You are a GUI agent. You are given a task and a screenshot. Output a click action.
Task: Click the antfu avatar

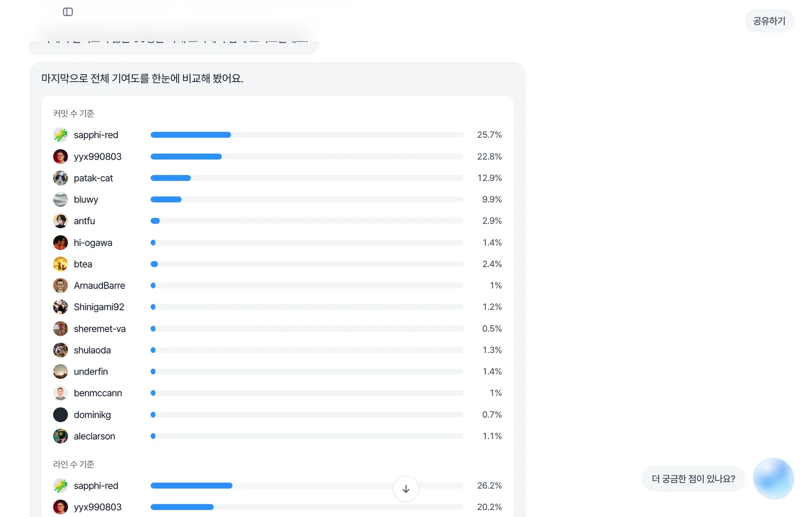(x=60, y=221)
